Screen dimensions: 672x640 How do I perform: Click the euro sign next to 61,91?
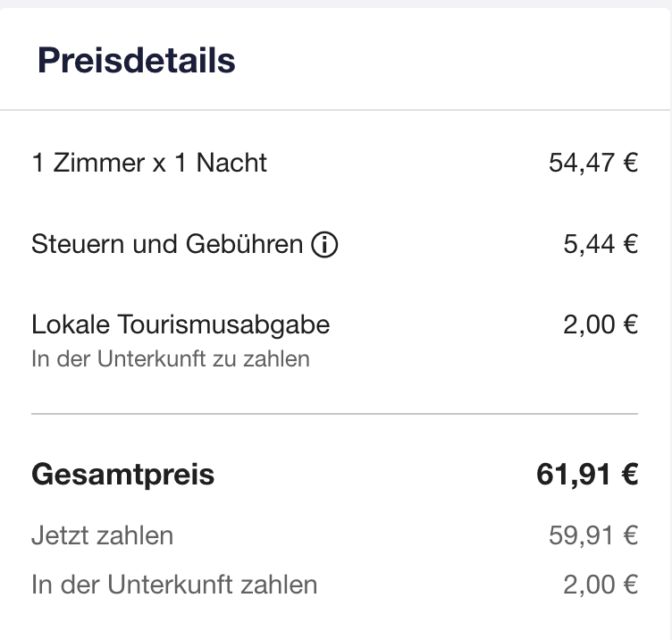[x=630, y=475]
